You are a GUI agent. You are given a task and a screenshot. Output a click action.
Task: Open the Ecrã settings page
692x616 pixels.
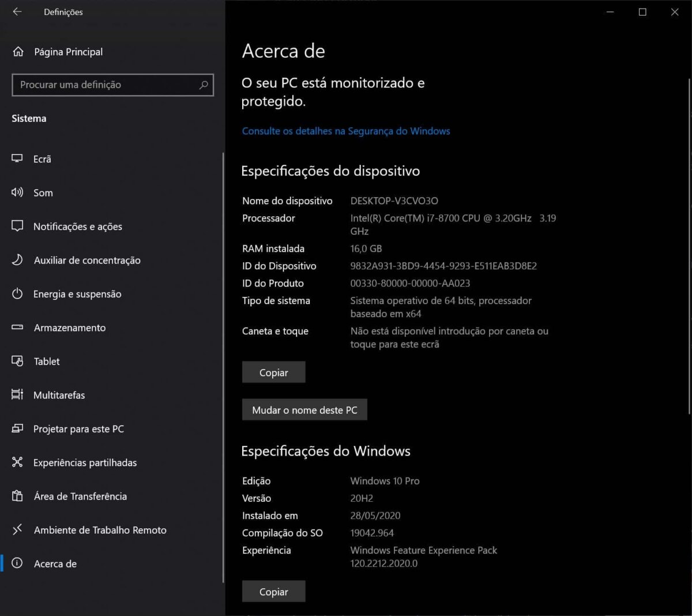pos(42,159)
